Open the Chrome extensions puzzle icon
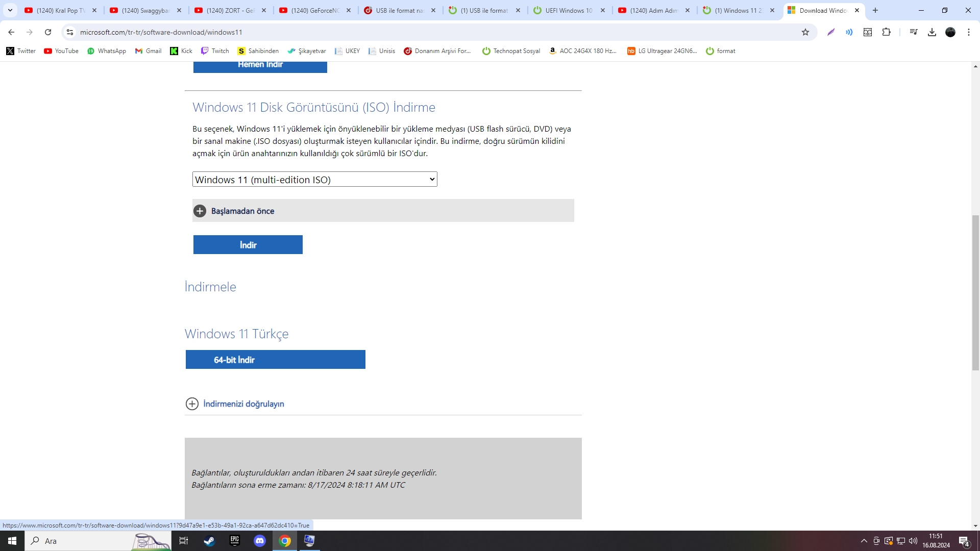 coord(886,32)
